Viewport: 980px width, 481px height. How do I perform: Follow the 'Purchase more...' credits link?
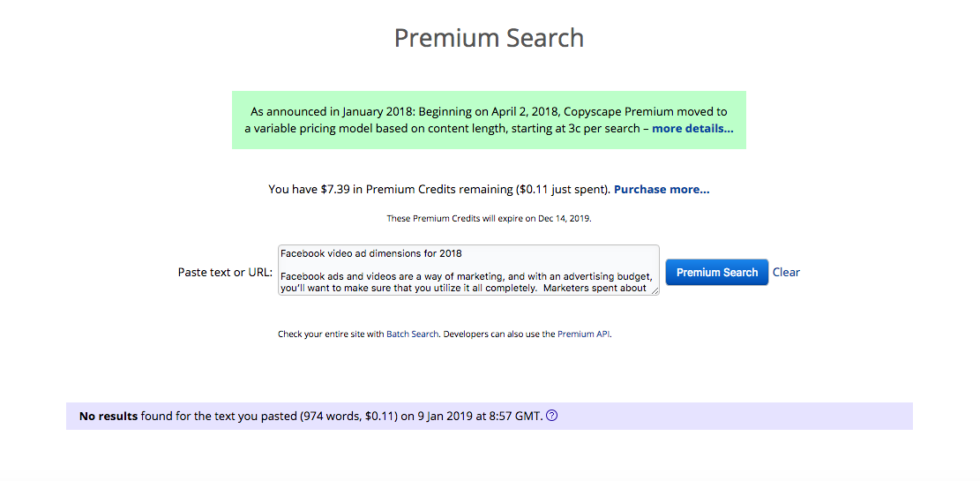click(662, 189)
